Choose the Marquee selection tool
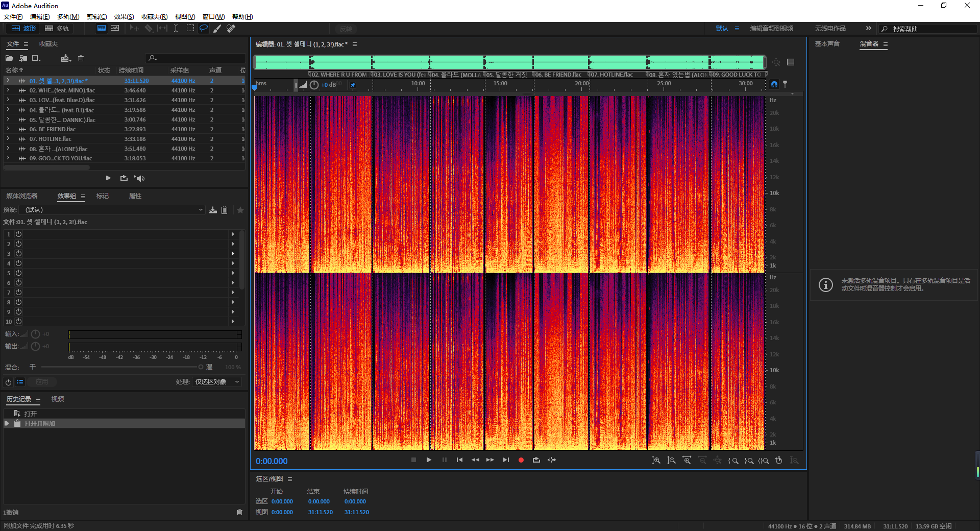The height and width of the screenshot is (531, 980). (190, 29)
